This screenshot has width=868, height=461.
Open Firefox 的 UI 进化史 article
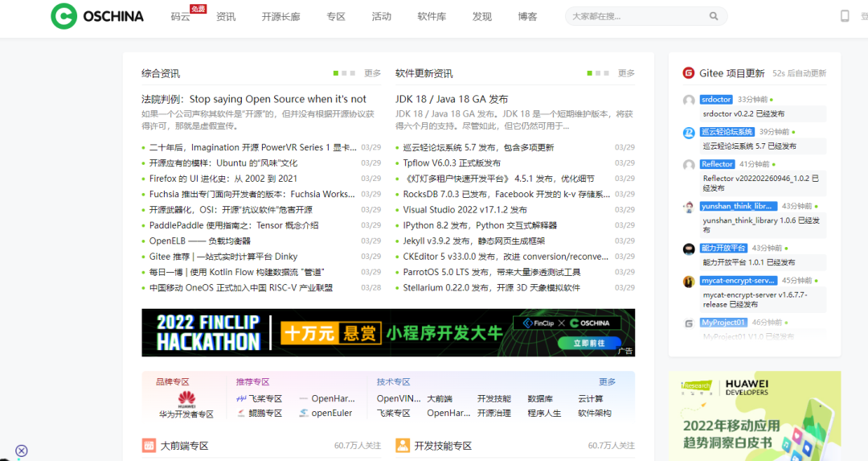223,179
